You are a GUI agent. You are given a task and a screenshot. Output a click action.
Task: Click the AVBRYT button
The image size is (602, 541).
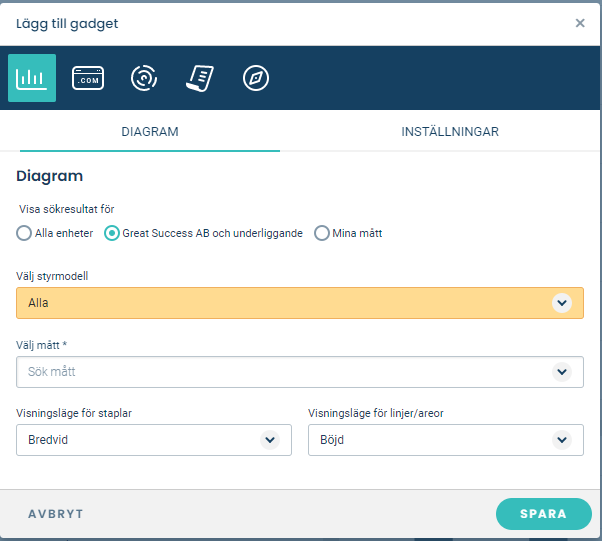tap(56, 514)
